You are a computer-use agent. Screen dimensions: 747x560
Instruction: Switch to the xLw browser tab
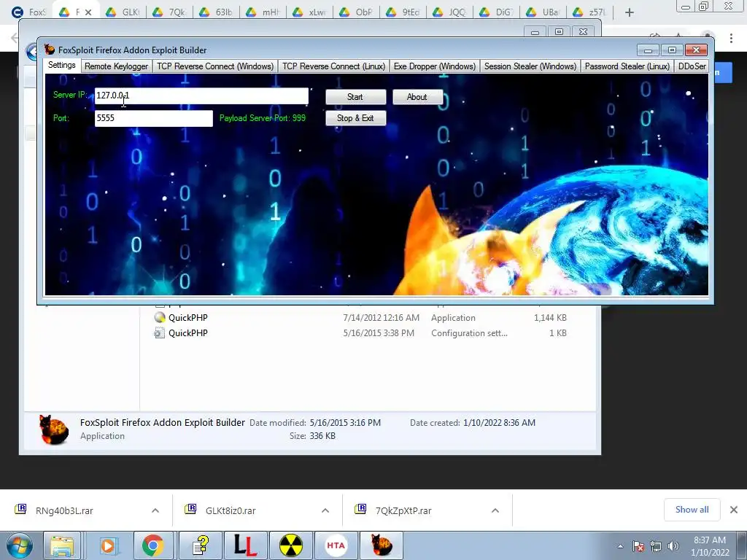pos(309,12)
